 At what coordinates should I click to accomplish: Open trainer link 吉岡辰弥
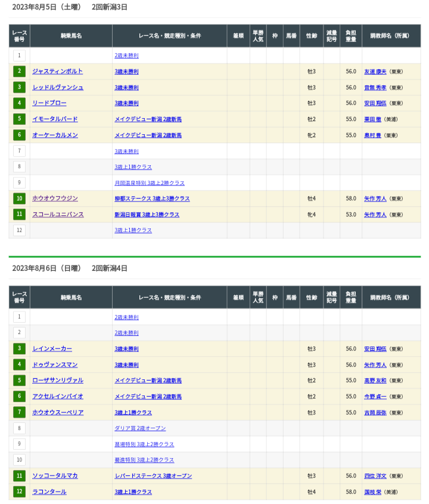375,412
